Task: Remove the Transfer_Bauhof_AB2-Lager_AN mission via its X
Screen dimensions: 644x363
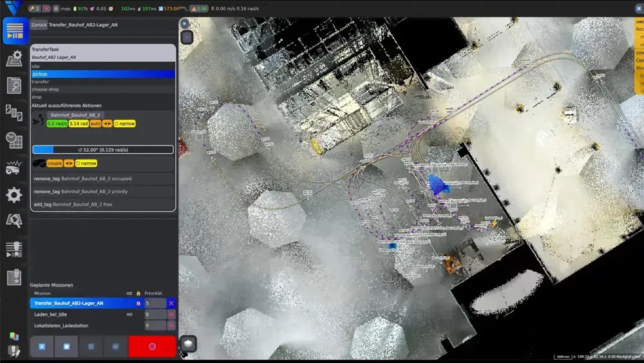Action: tap(171, 303)
